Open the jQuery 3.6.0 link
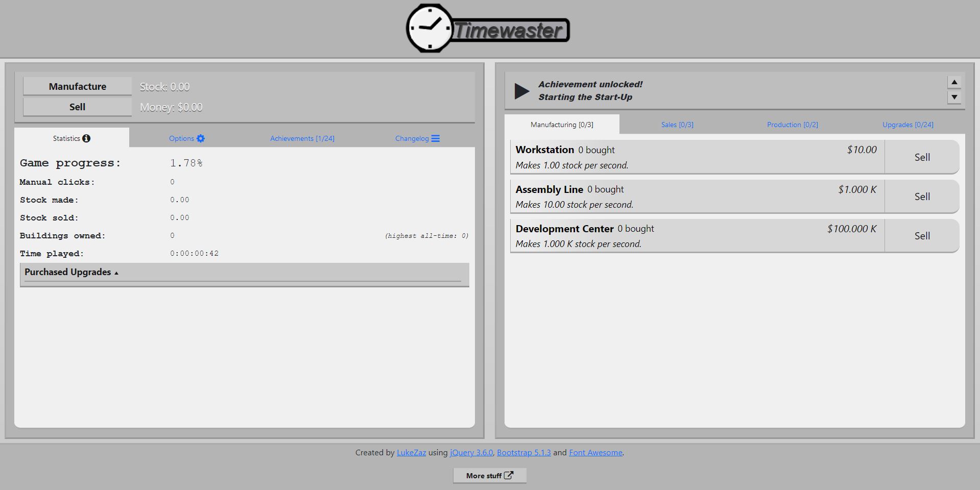This screenshot has width=980, height=490. (471, 452)
